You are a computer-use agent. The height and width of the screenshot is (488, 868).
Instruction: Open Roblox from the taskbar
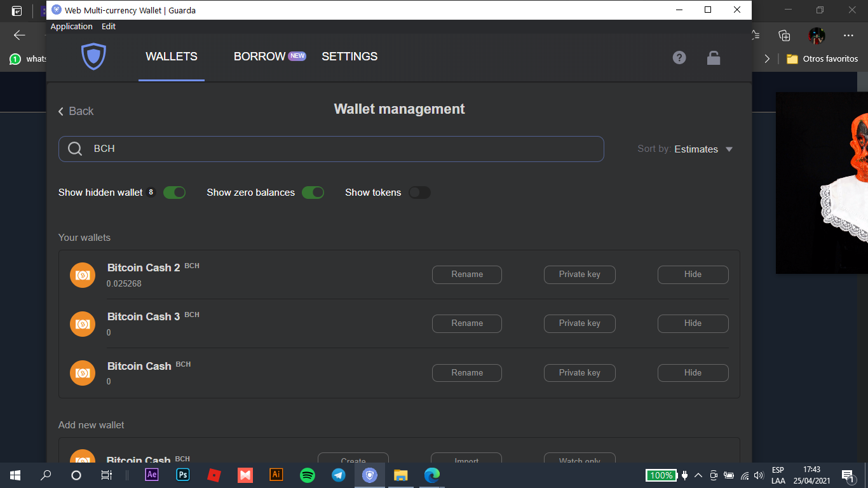214,475
